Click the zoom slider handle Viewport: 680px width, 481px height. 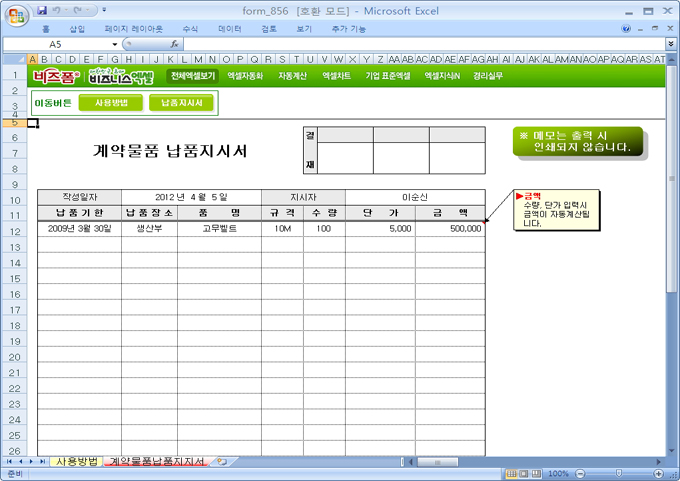[x=620, y=473]
